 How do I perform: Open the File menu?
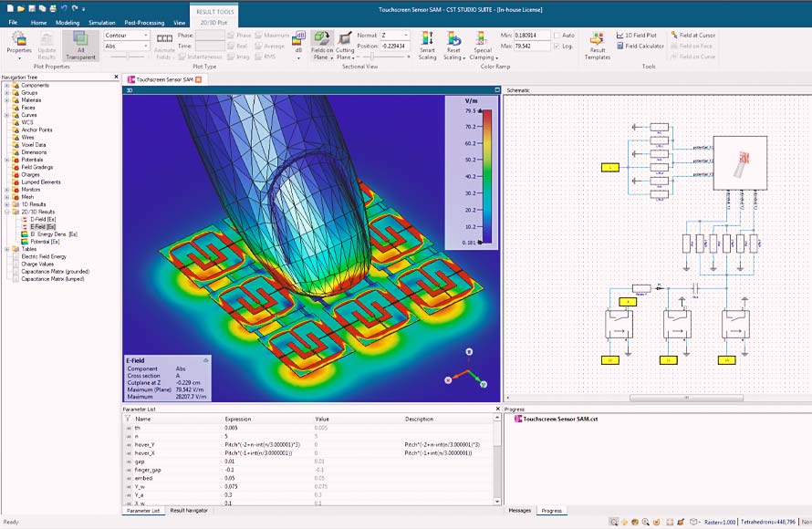pos(13,22)
